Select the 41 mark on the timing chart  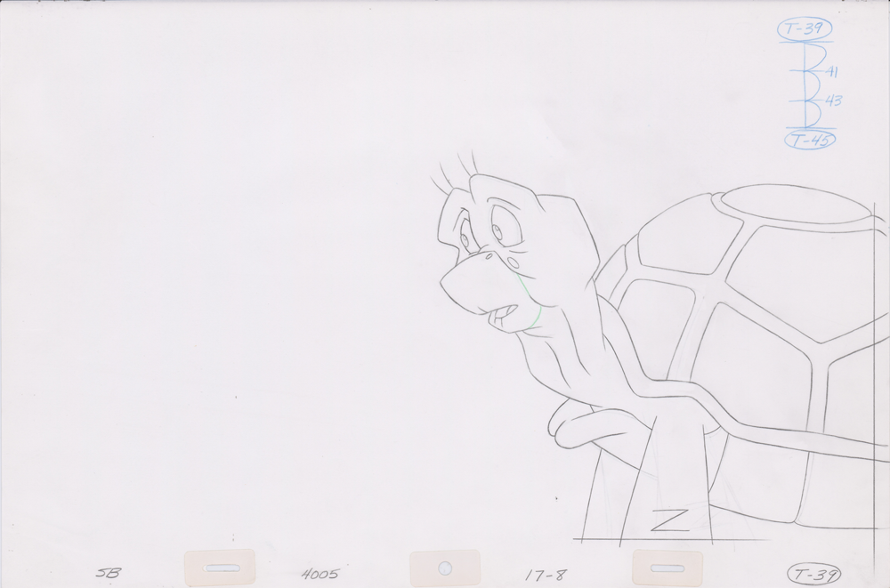point(832,71)
